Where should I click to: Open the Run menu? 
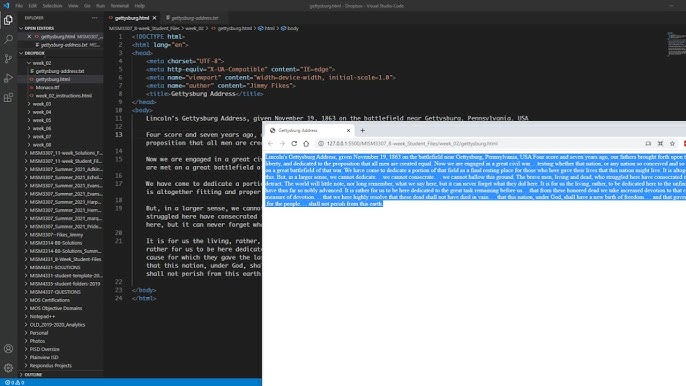click(x=100, y=6)
